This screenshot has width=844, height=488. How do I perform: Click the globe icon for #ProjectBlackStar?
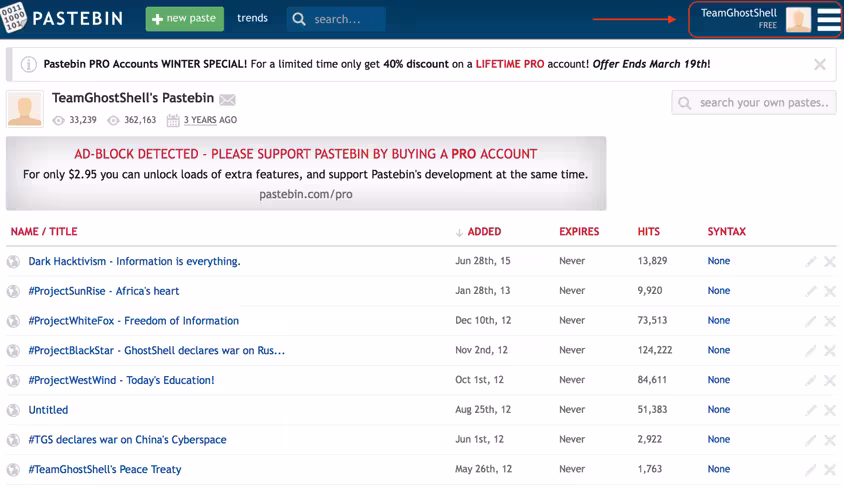tap(13, 351)
